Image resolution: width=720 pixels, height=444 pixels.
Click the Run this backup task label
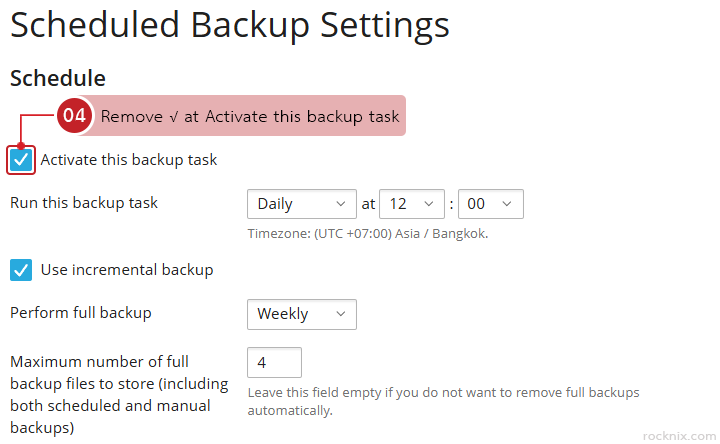(84, 203)
